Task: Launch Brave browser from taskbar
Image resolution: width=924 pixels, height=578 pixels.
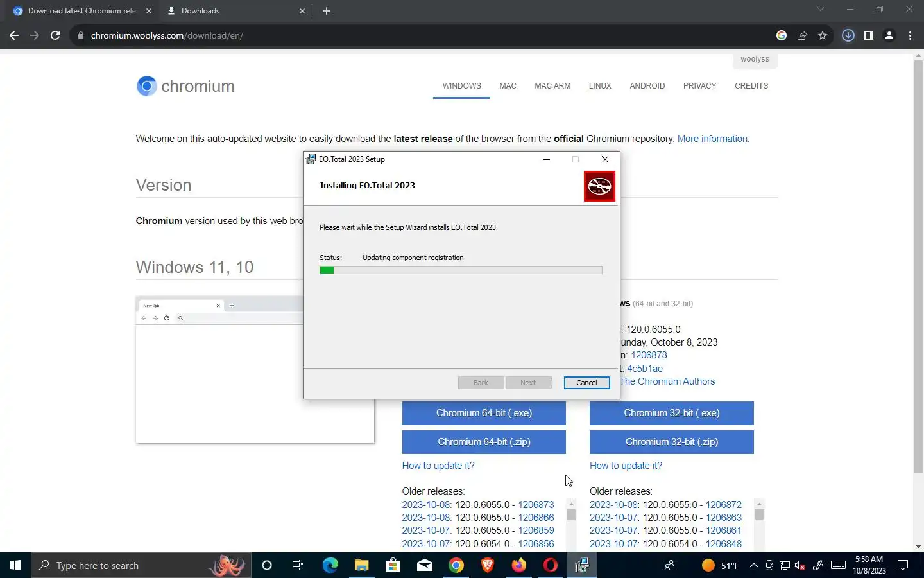Action: click(x=487, y=565)
